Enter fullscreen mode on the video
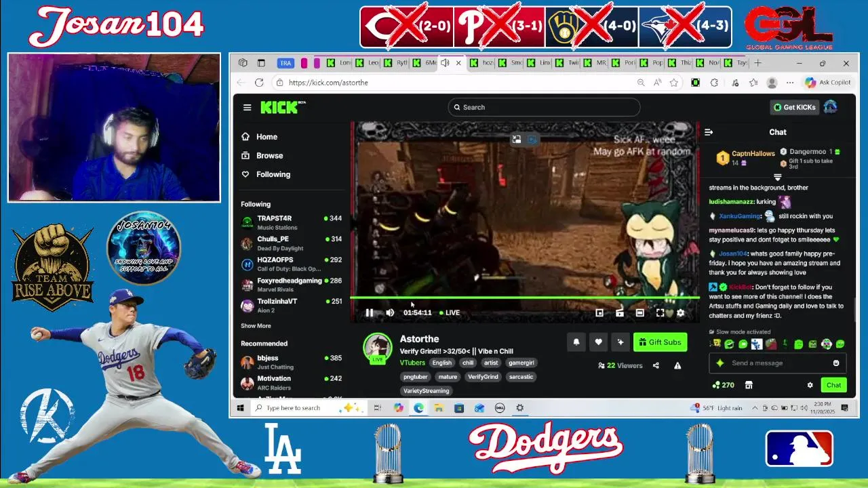 [660, 312]
